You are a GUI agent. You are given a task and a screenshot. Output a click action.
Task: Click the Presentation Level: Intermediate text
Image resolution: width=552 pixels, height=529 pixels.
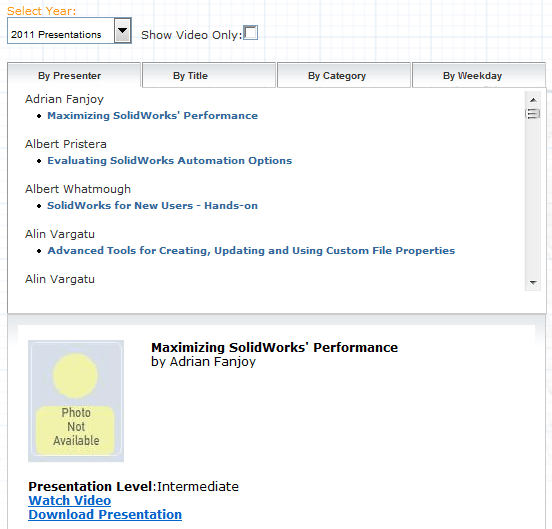[133, 486]
